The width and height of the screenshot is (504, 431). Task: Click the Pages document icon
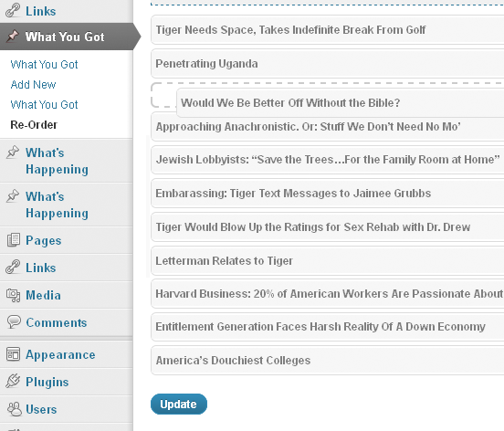point(13,240)
